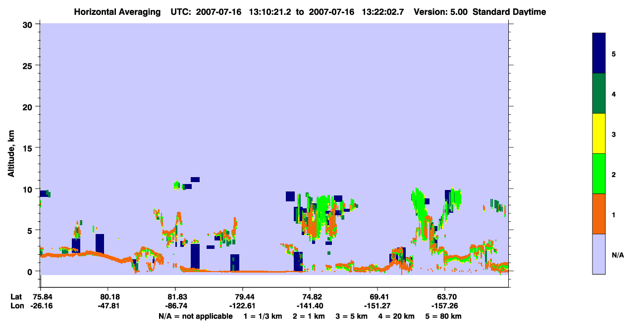This screenshot has height=330, width=644.
Task: Click the '2 = 1 km' legend entry
Action: click(x=309, y=316)
